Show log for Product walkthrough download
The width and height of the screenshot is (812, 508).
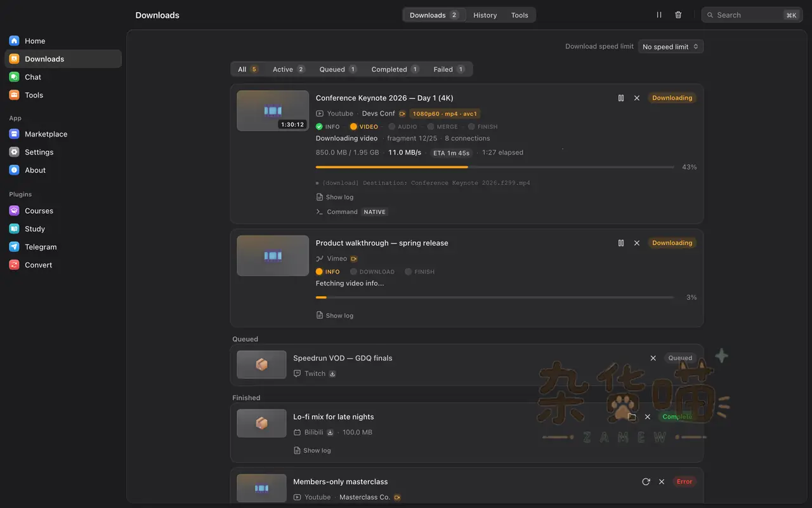(335, 316)
